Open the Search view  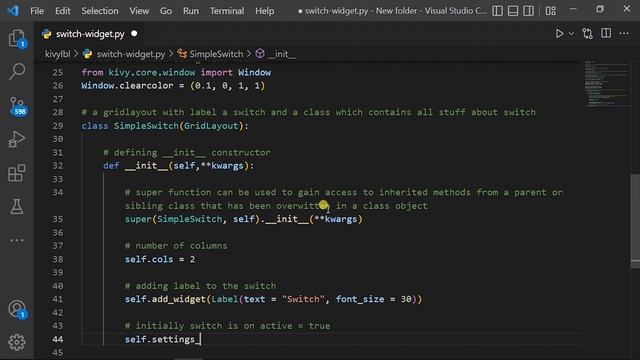(x=17, y=71)
